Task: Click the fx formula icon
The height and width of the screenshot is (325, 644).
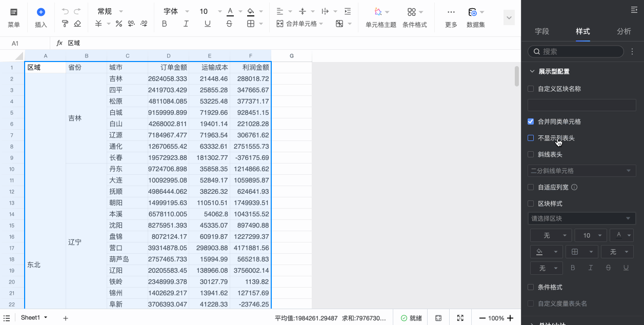Action: click(x=59, y=43)
